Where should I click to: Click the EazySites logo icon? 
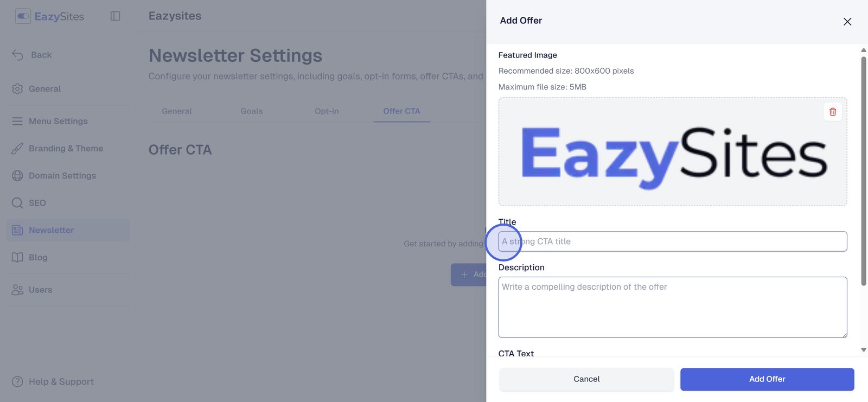[x=23, y=16]
